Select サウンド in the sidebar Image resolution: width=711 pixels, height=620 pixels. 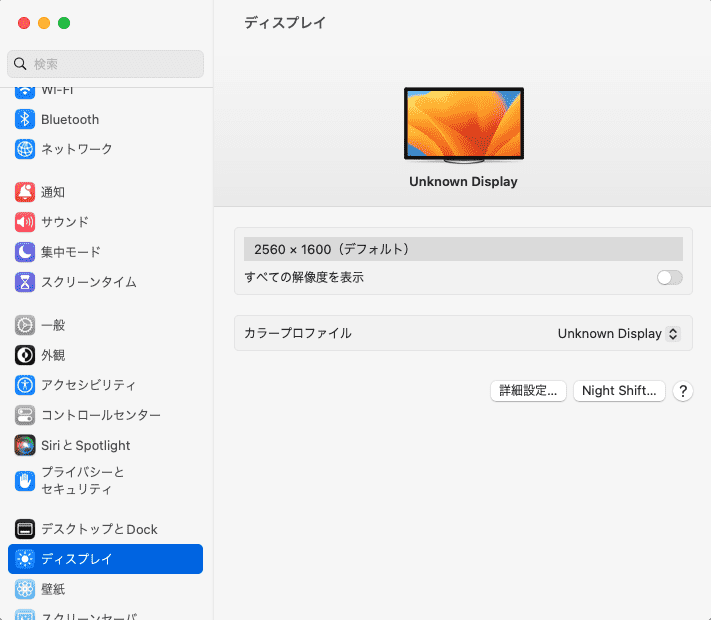click(105, 222)
